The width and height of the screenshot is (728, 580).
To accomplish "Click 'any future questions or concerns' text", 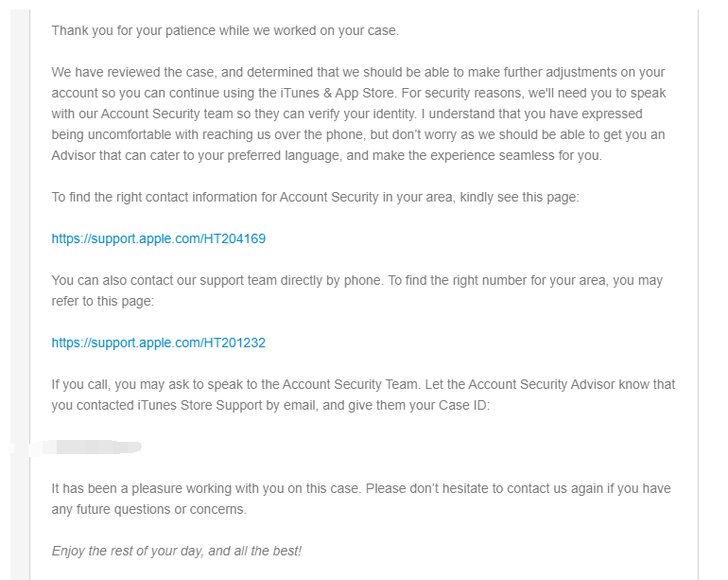I will point(149,509).
